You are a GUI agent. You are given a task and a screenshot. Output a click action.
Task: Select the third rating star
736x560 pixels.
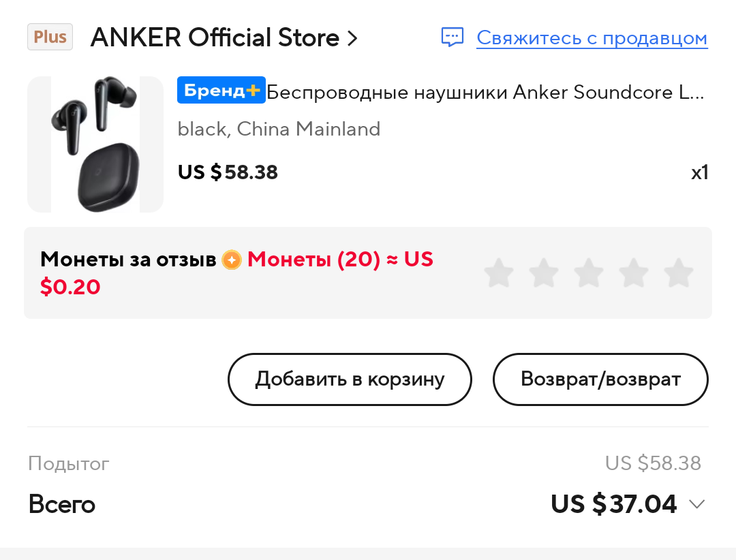pyautogui.click(x=589, y=273)
